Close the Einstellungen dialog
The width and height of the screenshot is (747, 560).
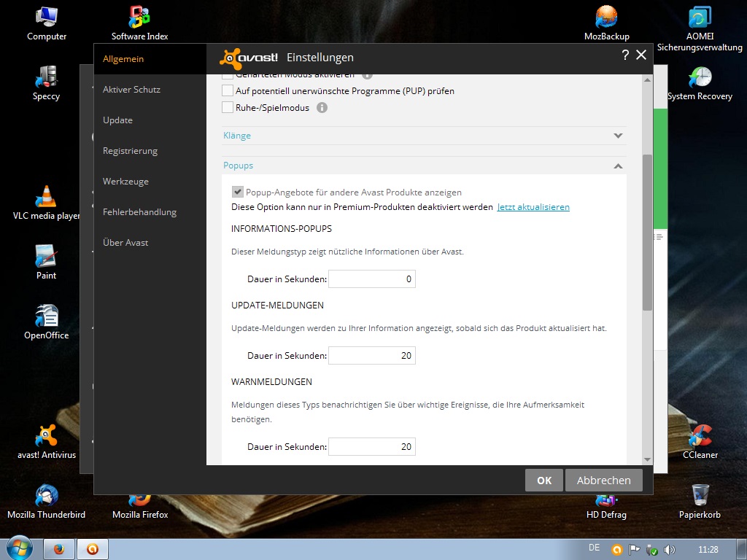641,55
